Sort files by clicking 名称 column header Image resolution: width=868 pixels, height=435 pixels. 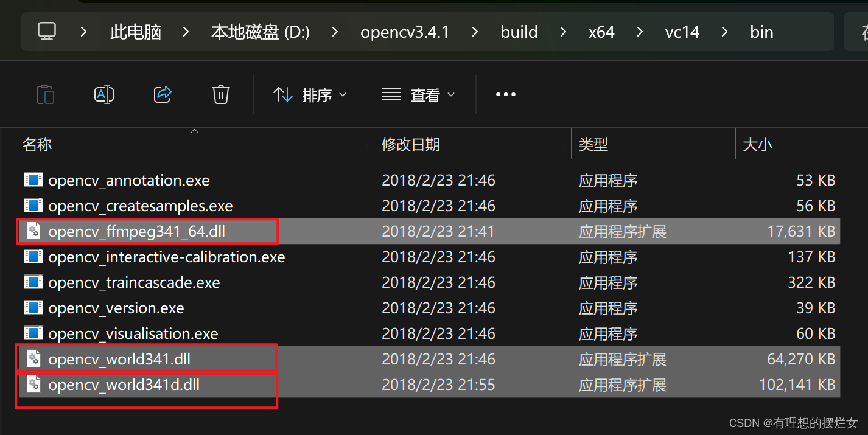click(x=37, y=144)
